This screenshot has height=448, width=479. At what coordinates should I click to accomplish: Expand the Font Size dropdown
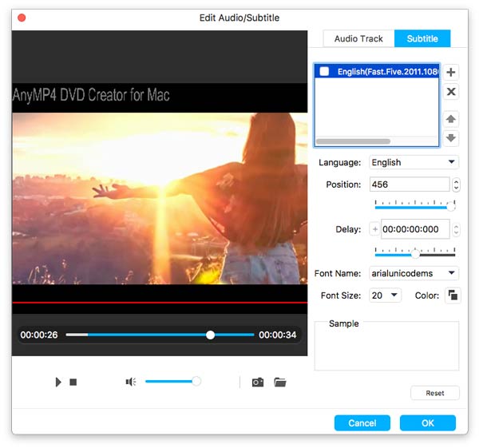(x=385, y=295)
